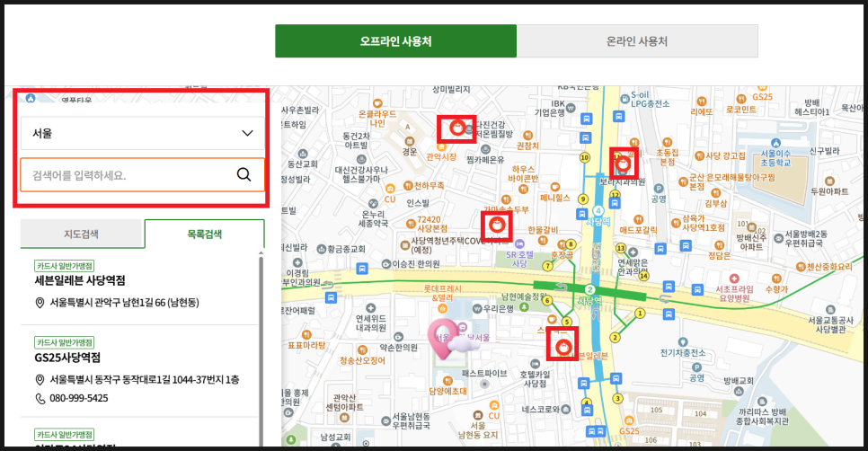Click the 호텔카일 사당점 hotel icon
Screen dimensions: 868x451
pyautogui.click(x=535, y=364)
